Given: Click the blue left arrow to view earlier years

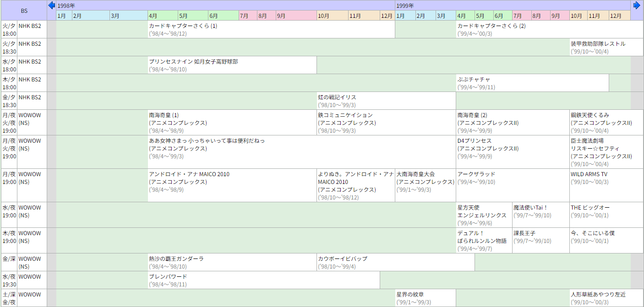Looking at the screenshot, I should tap(51, 5).
